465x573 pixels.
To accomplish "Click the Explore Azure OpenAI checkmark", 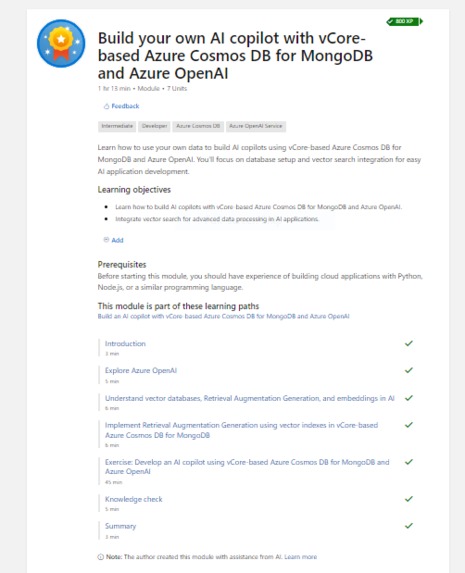I will (x=409, y=370).
